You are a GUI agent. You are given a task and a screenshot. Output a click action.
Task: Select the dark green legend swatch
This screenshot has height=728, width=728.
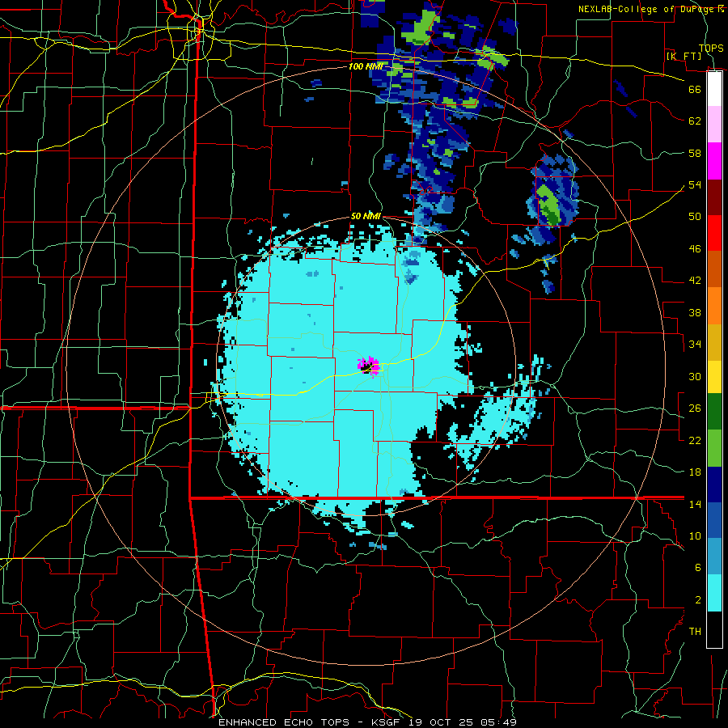[714, 412]
